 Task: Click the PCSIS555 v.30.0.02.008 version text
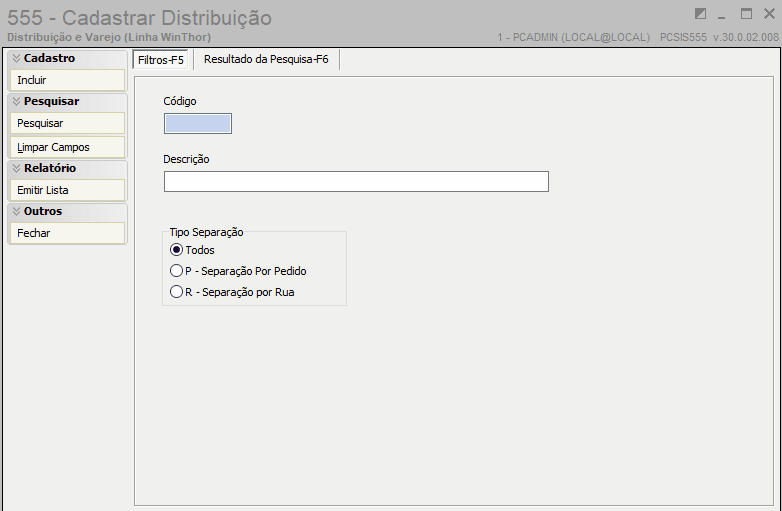(x=719, y=37)
